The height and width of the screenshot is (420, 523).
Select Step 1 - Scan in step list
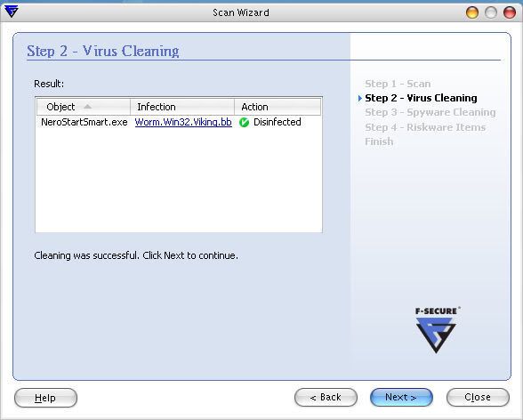point(398,84)
